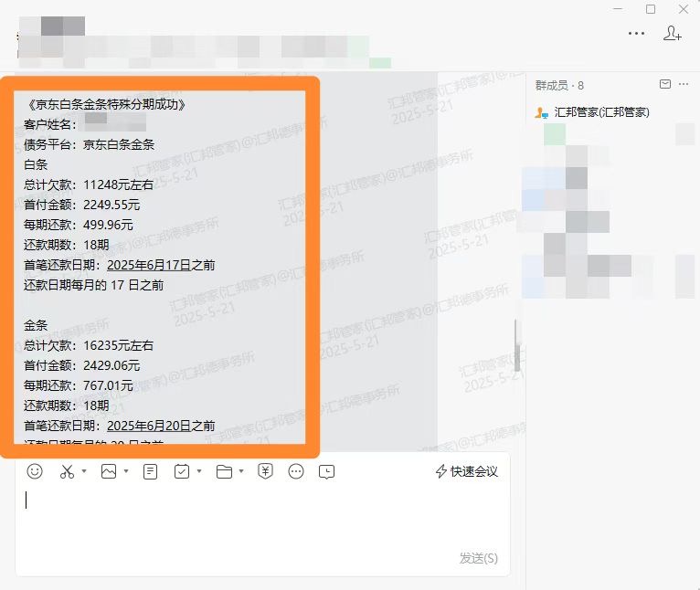The image size is (700, 590).
Task: Expand the screenshot options arrow
Action: 84,471
